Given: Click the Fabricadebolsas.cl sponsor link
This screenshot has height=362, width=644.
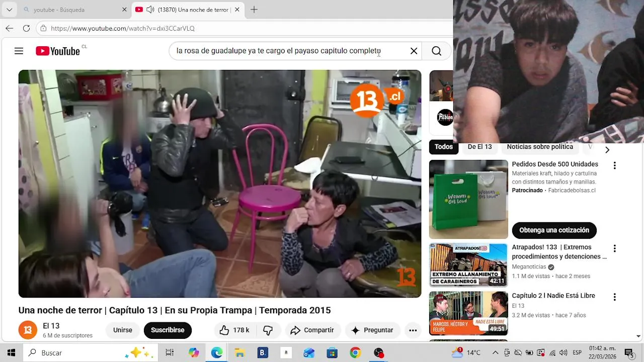Looking at the screenshot, I should point(572,190).
